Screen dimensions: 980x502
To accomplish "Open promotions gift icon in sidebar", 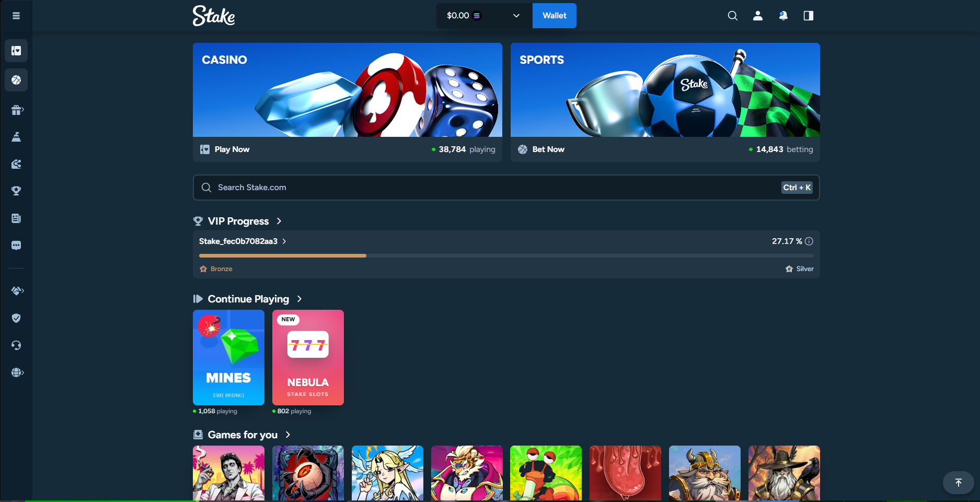I will [x=17, y=110].
